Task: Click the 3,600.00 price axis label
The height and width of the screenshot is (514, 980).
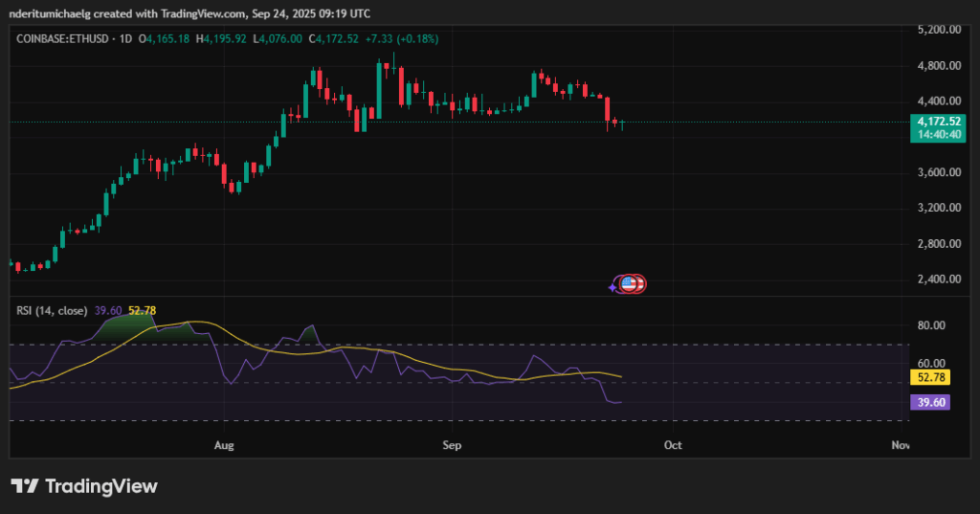Action: point(939,172)
